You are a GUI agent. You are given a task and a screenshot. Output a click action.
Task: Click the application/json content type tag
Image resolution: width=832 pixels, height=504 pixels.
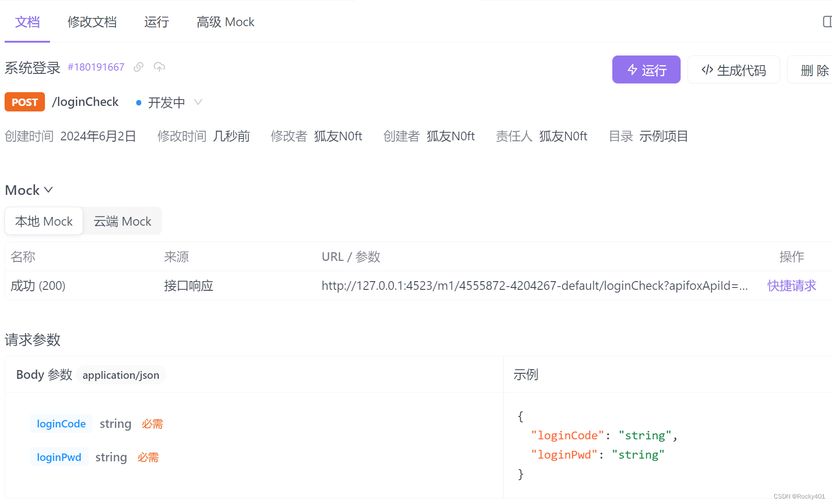click(x=121, y=375)
